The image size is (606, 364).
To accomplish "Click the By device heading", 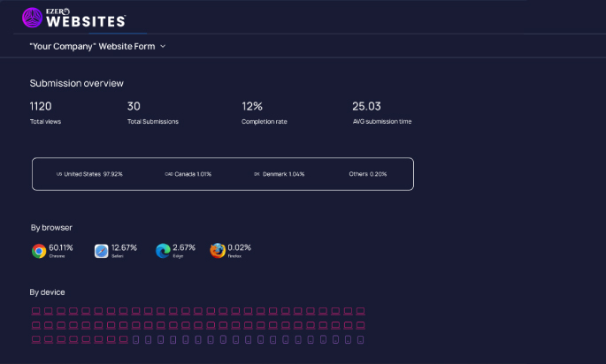I will click(47, 292).
